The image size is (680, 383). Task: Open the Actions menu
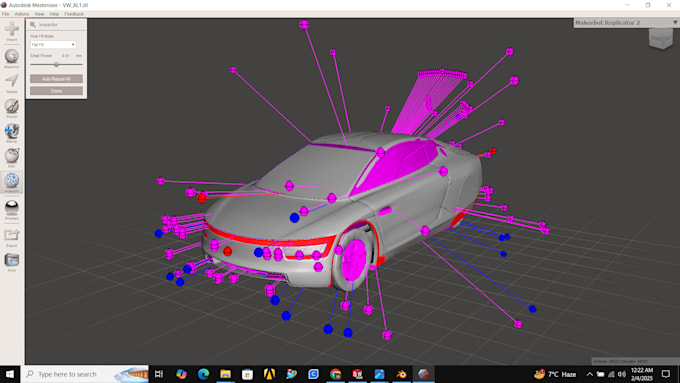(22, 14)
